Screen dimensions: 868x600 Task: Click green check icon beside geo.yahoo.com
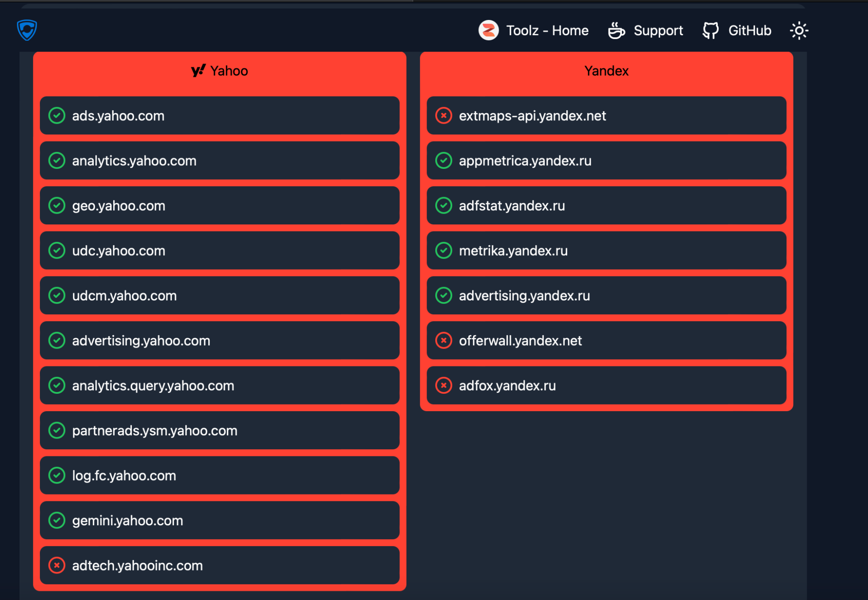pos(57,205)
